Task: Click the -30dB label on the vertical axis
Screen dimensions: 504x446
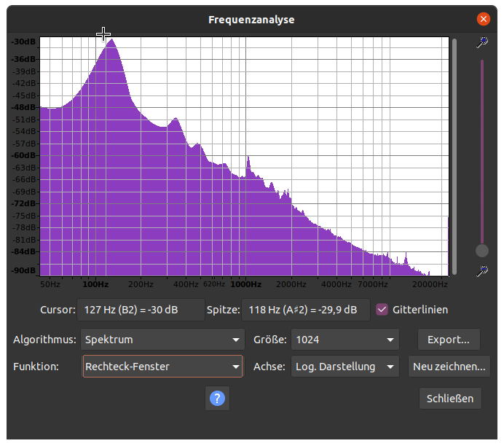Action: point(23,42)
